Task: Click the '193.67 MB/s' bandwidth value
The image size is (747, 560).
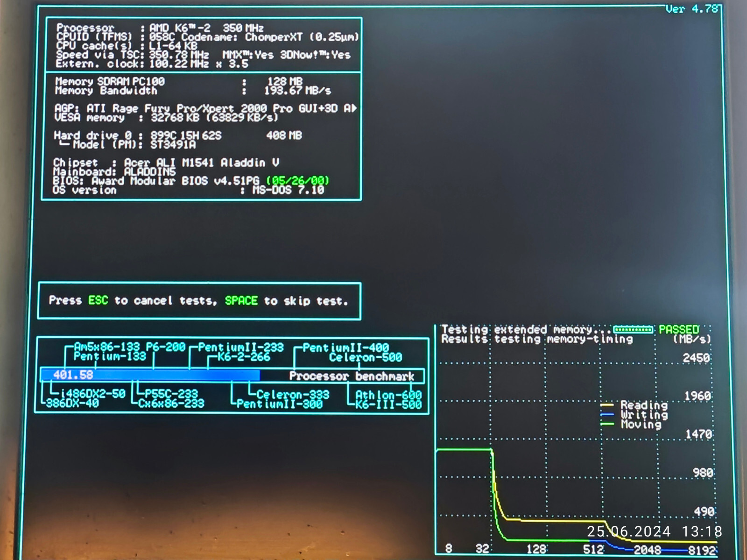Action: (x=297, y=91)
